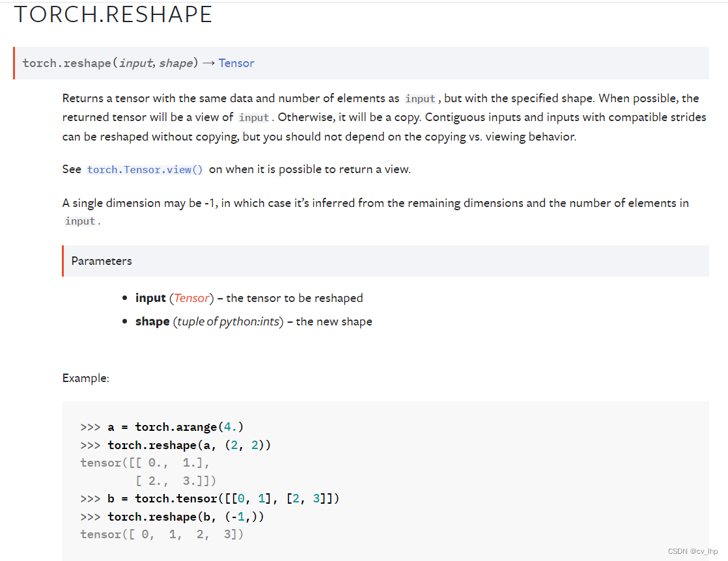Image resolution: width=728 pixels, height=561 pixels.
Task: Click the red Tensor type link for input
Action: click(x=191, y=298)
